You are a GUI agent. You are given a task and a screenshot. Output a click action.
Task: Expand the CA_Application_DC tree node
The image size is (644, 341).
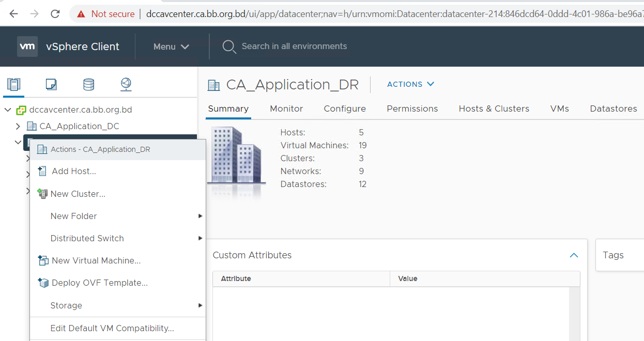18,126
